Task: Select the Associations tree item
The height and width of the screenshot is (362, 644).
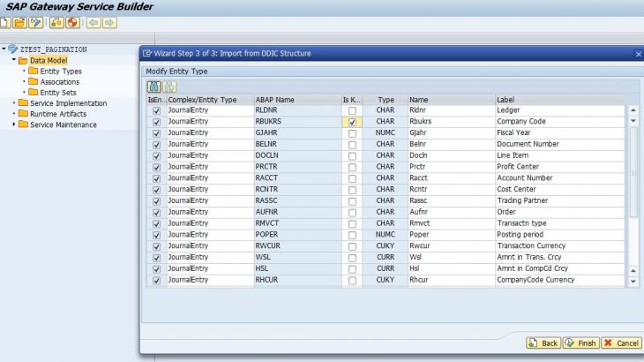Action: coord(60,82)
